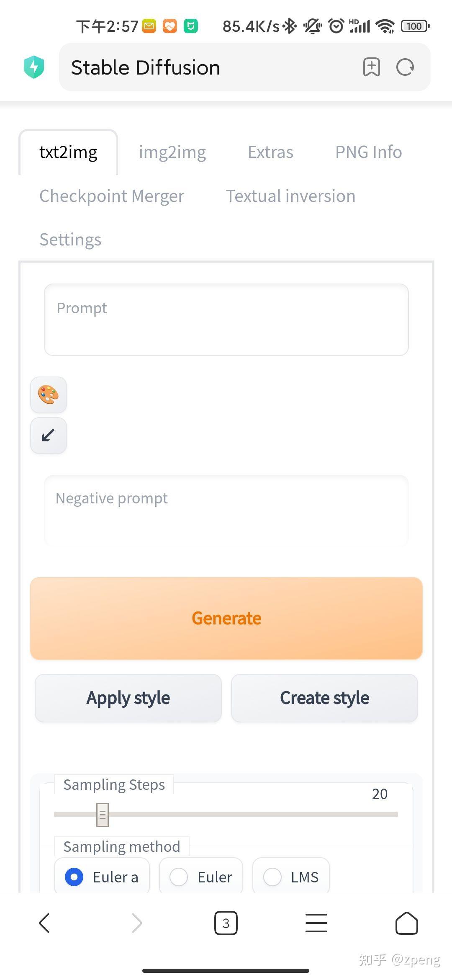
Task: Click the diagonal arrow read-parameters icon
Action: pos(49,436)
